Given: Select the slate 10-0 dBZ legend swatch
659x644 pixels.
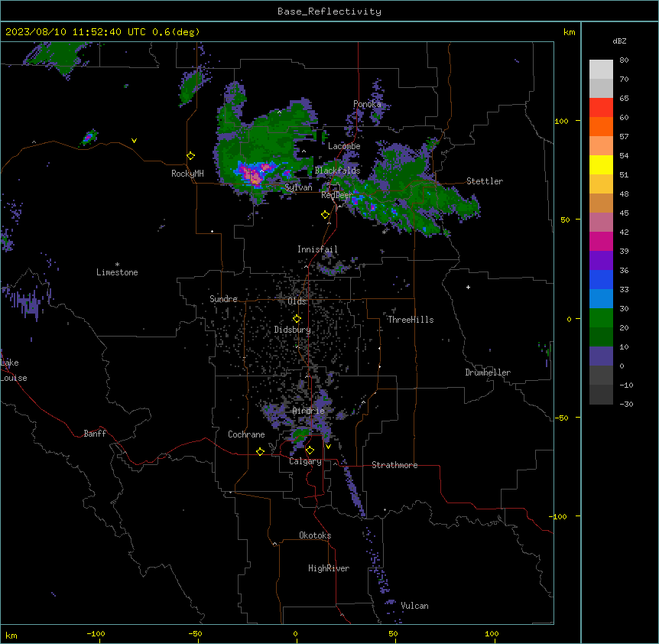Looking at the screenshot, I should (x=601, y=356).
